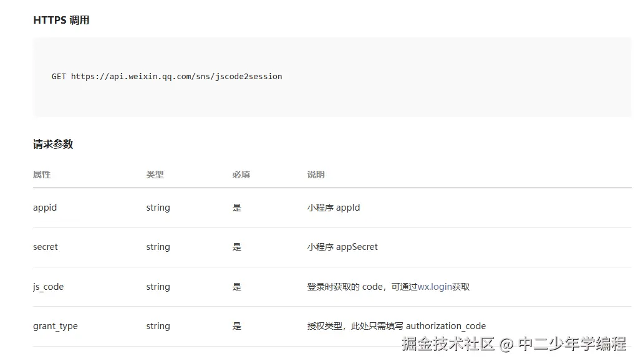Image resolution: width=638 pixels, height=364 pixels.
Task: Click the '小程序 appId' description
Action: click(334, 208)
